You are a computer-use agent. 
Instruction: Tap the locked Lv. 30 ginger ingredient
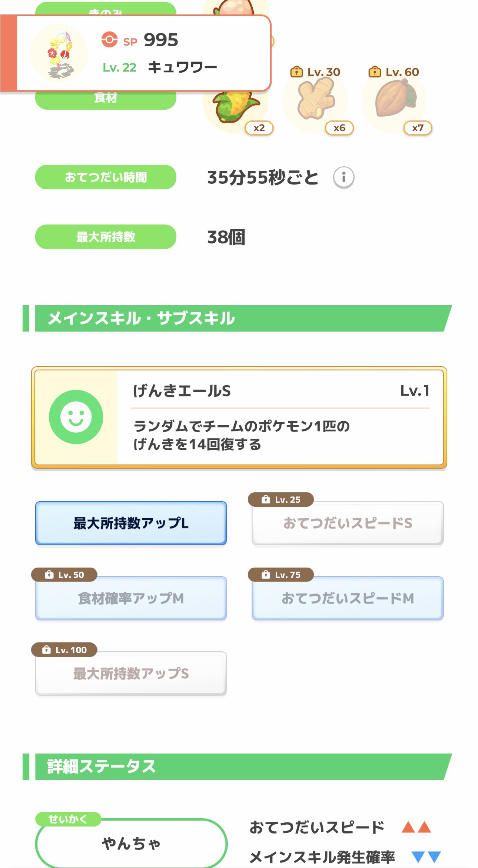click(x=316, y=101)
